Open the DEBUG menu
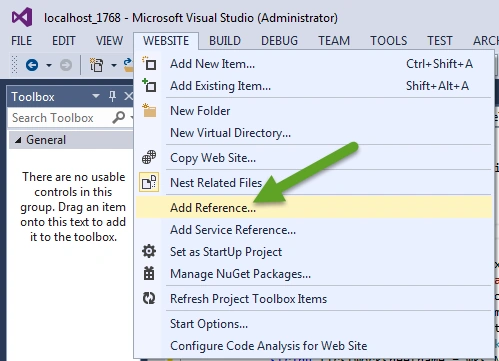The image size is (499, 361). coord(279,41)
